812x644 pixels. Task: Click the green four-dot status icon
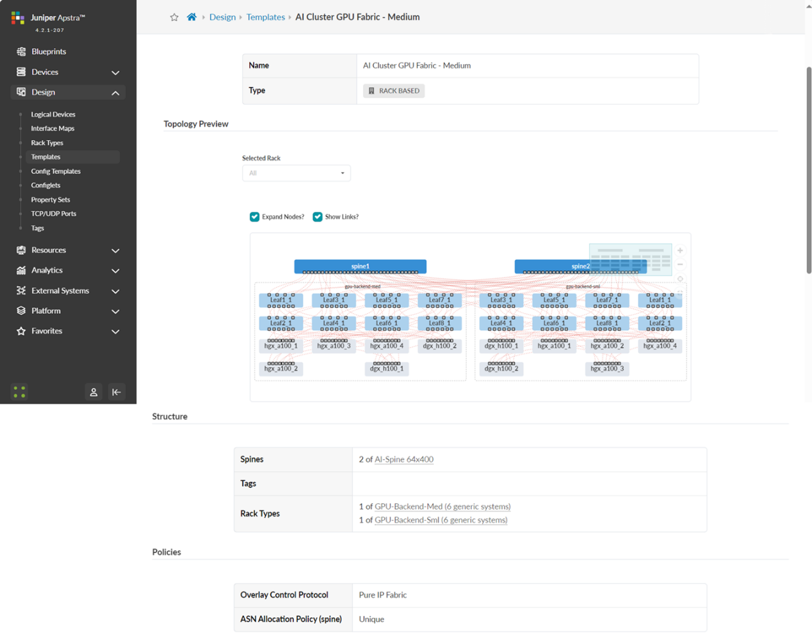pyautogui.click(x=19, y=392)
